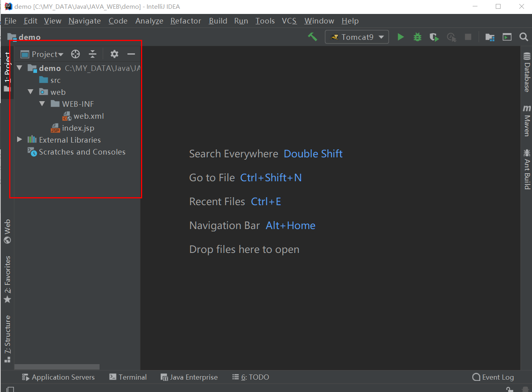Run Tomcat9 with the green play icon

tap(401, 37)
